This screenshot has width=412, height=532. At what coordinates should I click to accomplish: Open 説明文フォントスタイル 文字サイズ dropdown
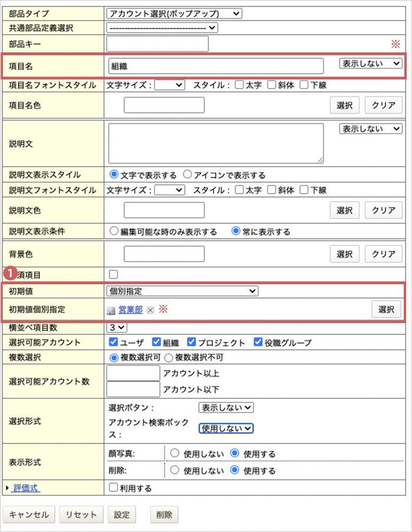[x=170, y=190]
